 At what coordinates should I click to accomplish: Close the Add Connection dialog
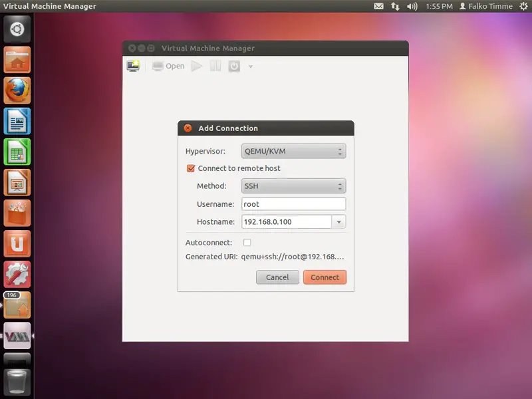pyautogui.click(x=188, y=128)
